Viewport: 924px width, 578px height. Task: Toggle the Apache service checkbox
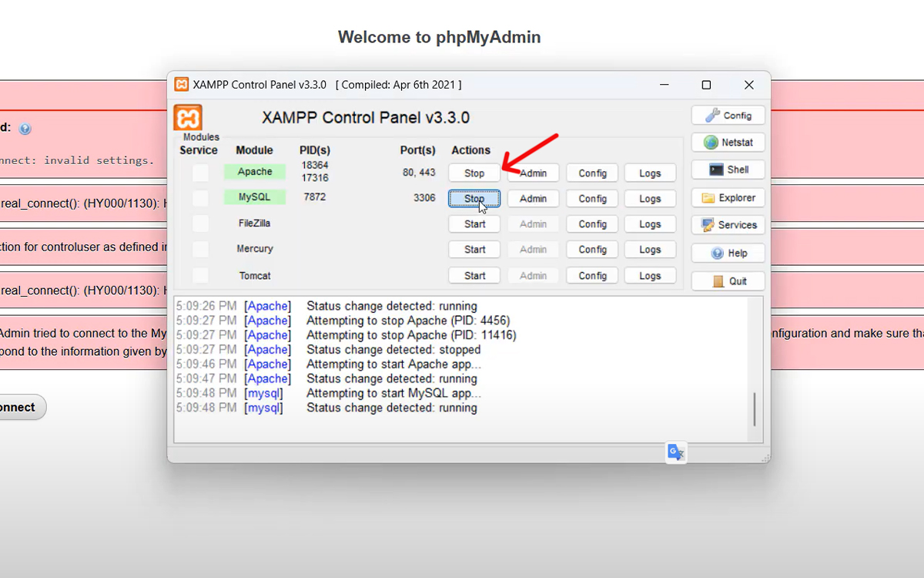[x=200, y=173]
